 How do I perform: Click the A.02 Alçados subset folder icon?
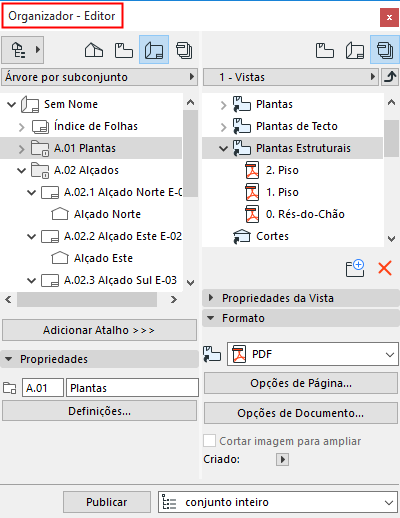point(40,170)
